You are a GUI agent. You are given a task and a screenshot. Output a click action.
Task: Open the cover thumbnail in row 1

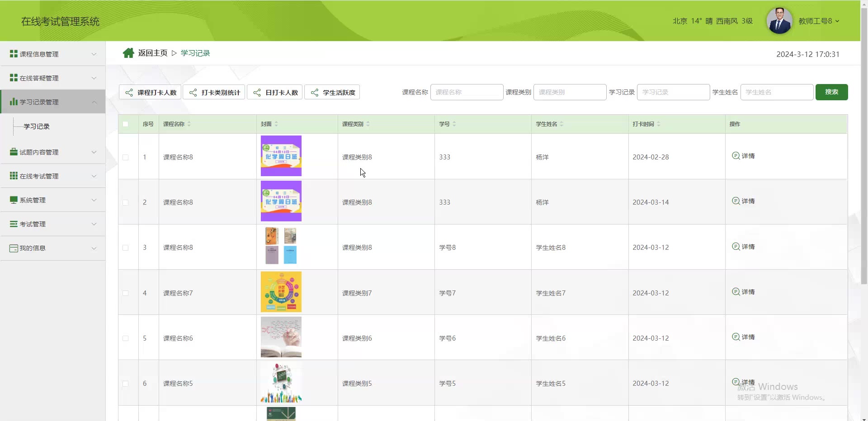point(281,156)
